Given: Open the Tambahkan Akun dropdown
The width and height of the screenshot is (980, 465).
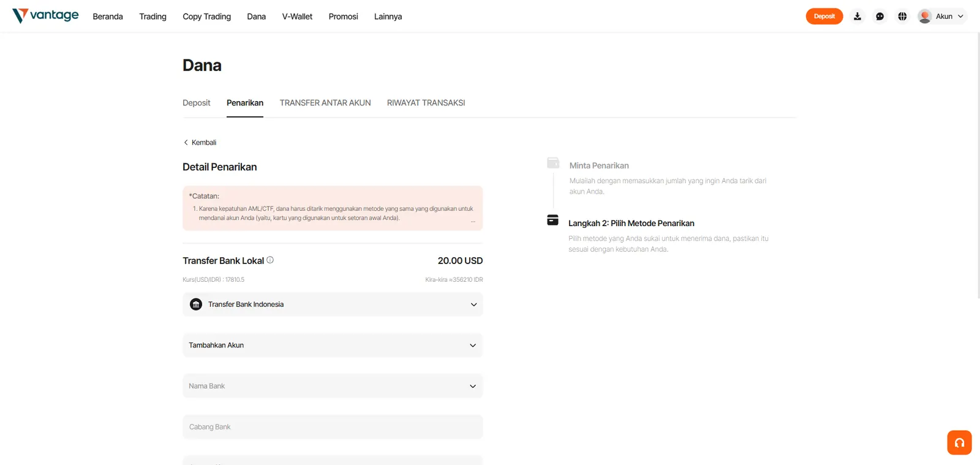Looking at the screenshot, I should pyautogui.click(x=333, y=346).
